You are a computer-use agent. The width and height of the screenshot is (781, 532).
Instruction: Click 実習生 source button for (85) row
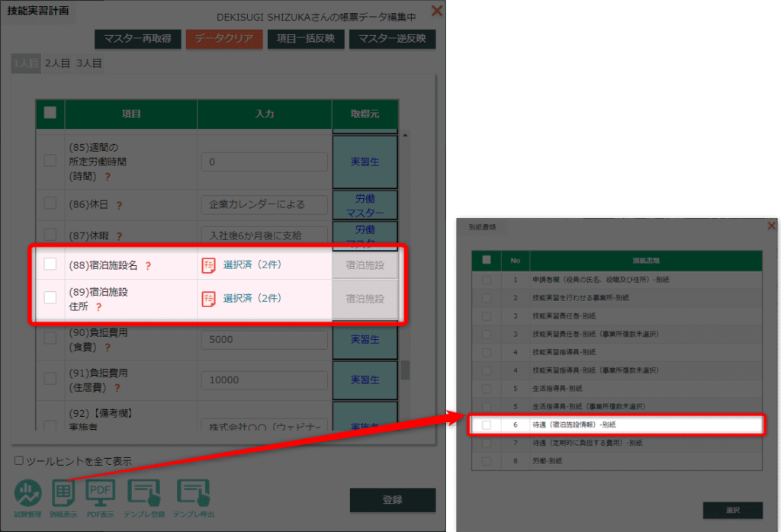point(365,162)
